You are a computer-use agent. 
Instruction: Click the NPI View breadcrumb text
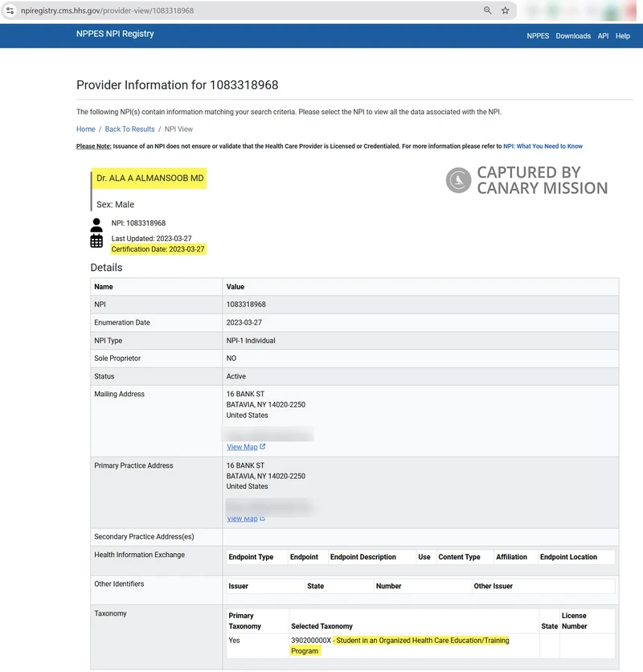pos(178,129)
